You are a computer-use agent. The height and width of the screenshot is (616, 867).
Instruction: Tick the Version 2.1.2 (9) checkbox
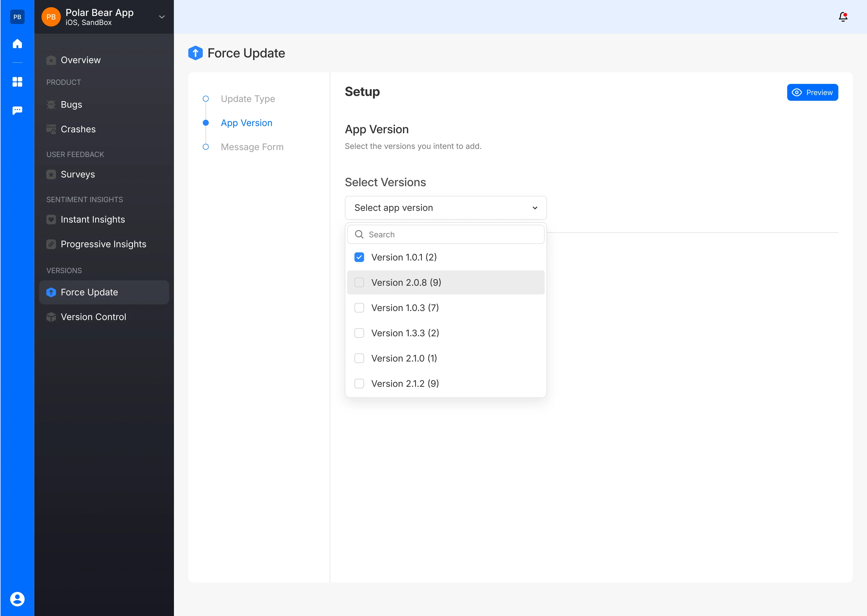click(x=359, y=383)
